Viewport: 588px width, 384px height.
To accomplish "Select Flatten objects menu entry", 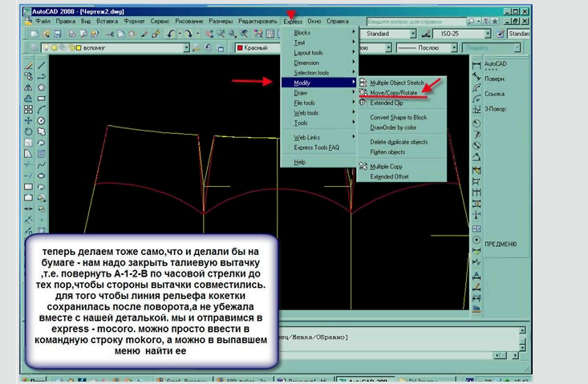I will tap(387, 152).
